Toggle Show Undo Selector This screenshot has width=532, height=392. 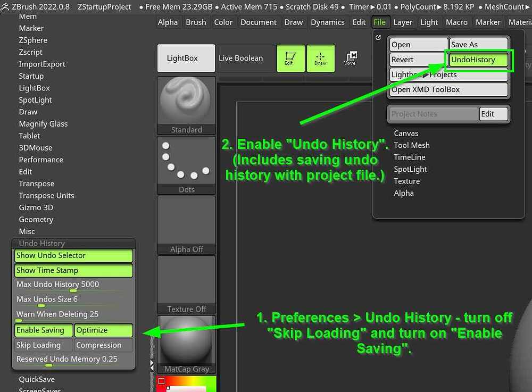pyautogui.click(x=73, y=255)
